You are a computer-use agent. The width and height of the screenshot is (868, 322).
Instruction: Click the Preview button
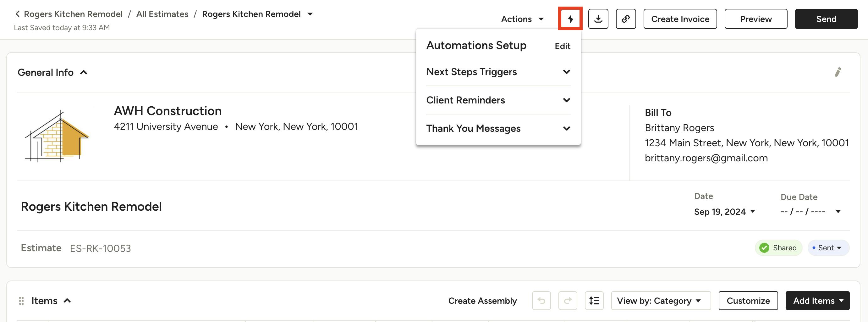pyautogui.click(x=756, y=19)
